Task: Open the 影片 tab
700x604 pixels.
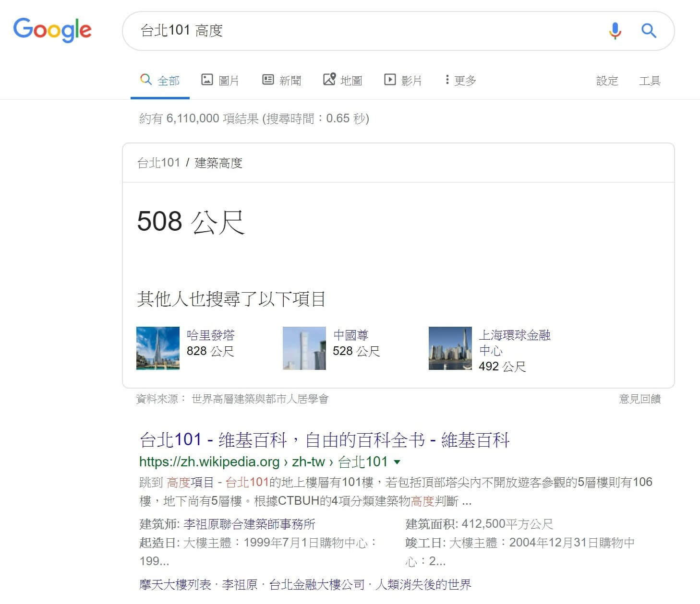Action: point(403,80)
